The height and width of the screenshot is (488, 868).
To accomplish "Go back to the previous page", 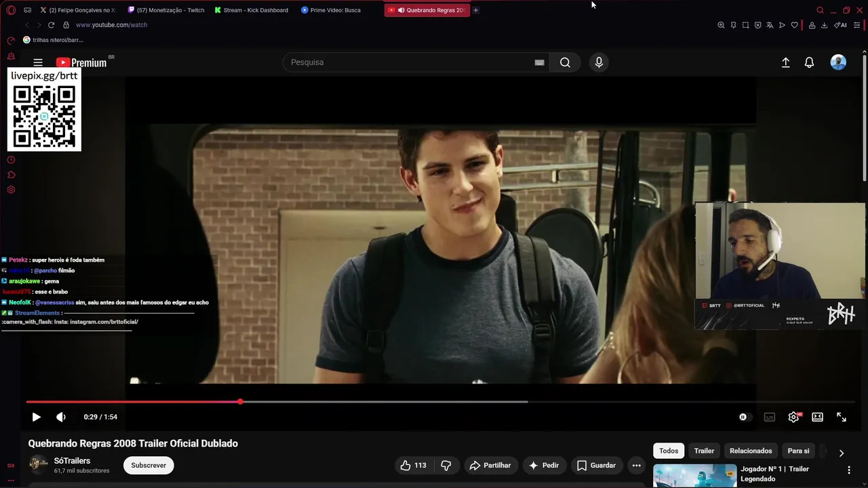I will pos(27,25).
